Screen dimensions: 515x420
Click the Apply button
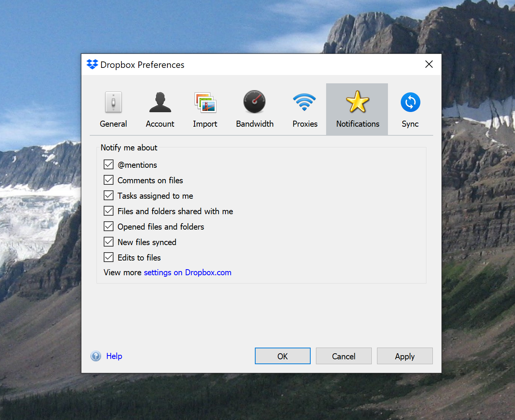[x=405, y=356]
